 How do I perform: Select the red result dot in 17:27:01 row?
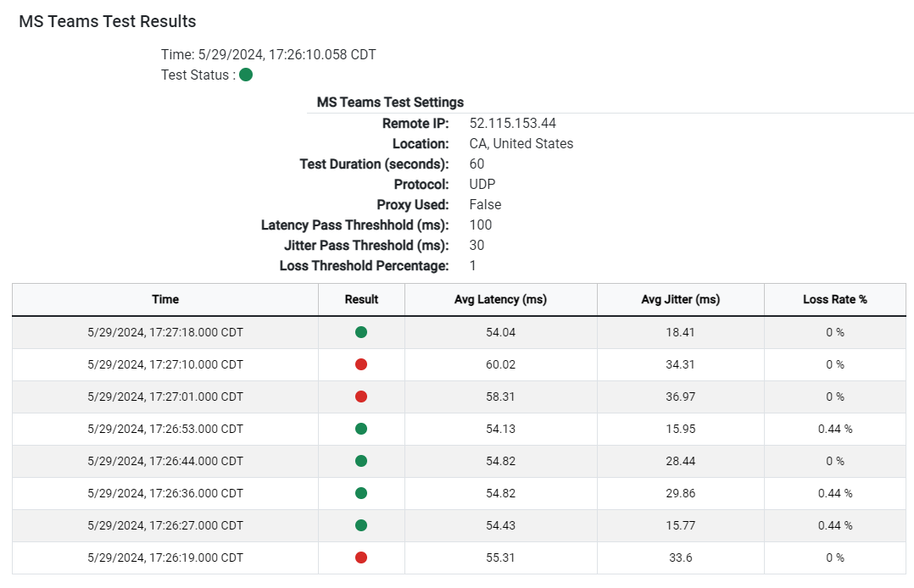(361, 397)
